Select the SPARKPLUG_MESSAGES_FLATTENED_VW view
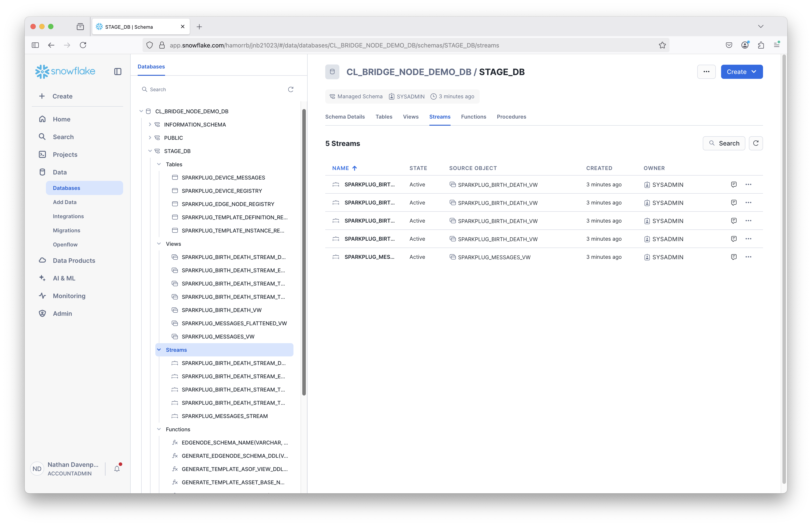The width and height of the screenshot is (812, 526). click(x=234, y=323)
